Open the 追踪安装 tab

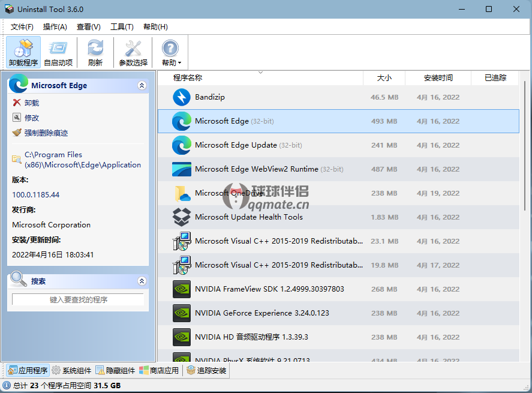206,371
